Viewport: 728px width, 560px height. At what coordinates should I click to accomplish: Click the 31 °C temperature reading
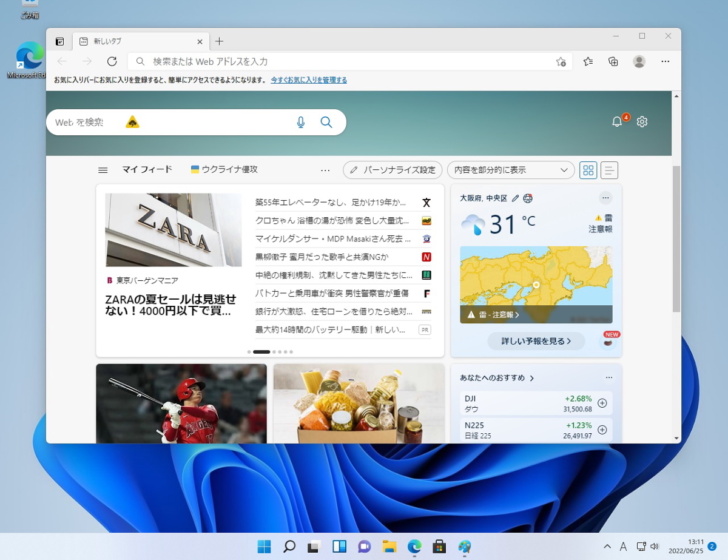(513, 224)
